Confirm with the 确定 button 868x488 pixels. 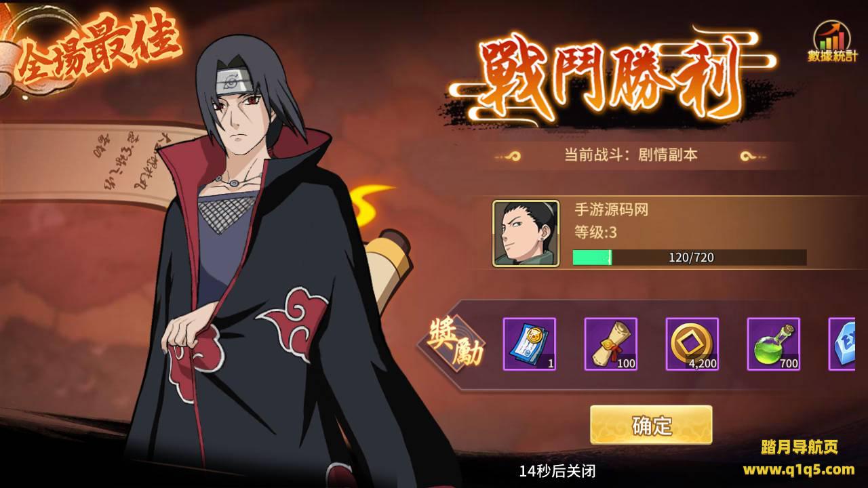point(651,425)
